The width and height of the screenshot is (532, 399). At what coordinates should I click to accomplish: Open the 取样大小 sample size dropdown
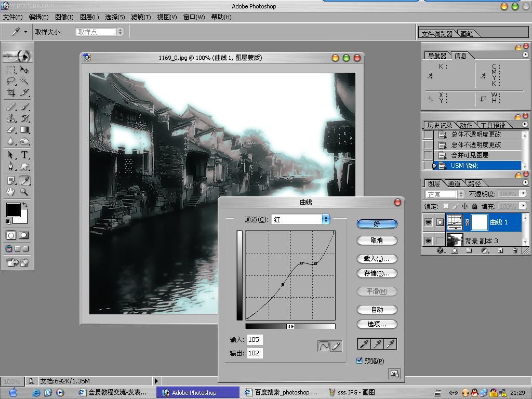tap(99, 32)
